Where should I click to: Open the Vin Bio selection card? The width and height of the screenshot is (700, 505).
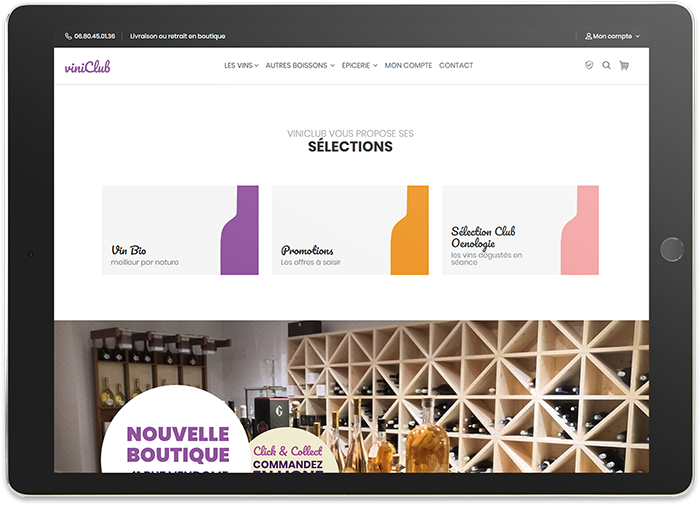tap(180, 230)
